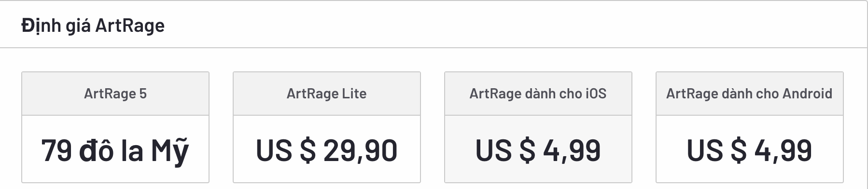Viewport: 868px width, 189px height.
Task: Click the number 5 after ArtRage
Action: (x=143, y=94)
